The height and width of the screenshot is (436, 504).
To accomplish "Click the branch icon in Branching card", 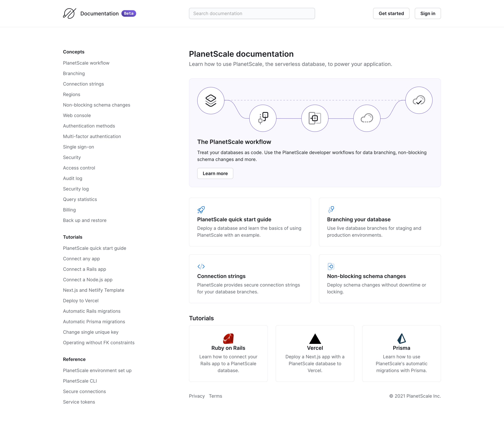I will click(331, 209).
